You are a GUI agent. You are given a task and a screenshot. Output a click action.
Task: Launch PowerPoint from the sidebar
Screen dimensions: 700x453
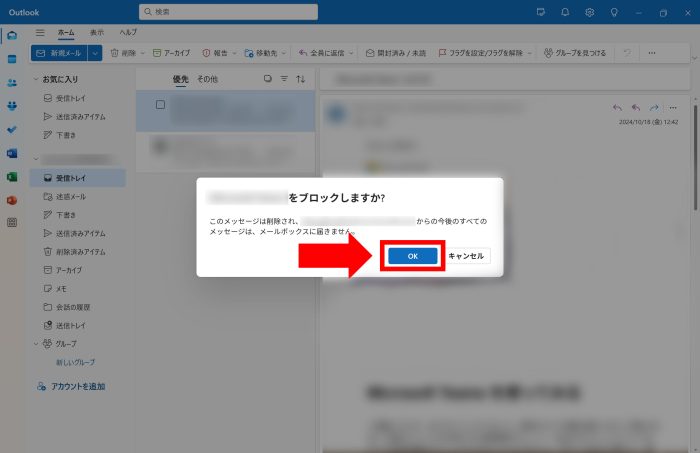click(12, 200)
